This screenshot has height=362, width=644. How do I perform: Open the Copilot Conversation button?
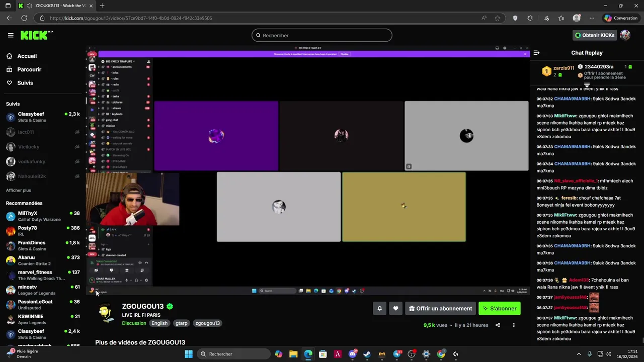(x=621, y=18)
